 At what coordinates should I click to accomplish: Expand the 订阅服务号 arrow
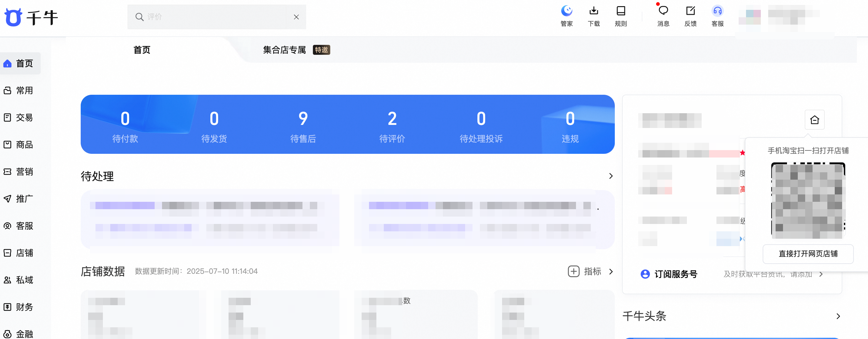(x=821, y=274)
